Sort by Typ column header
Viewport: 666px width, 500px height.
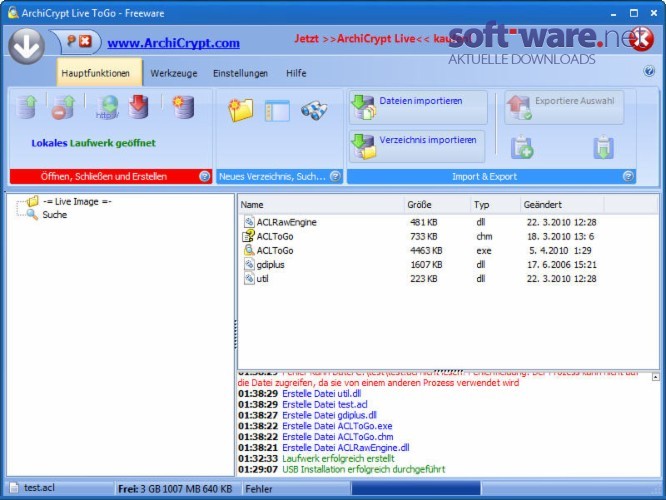(495, 205)
